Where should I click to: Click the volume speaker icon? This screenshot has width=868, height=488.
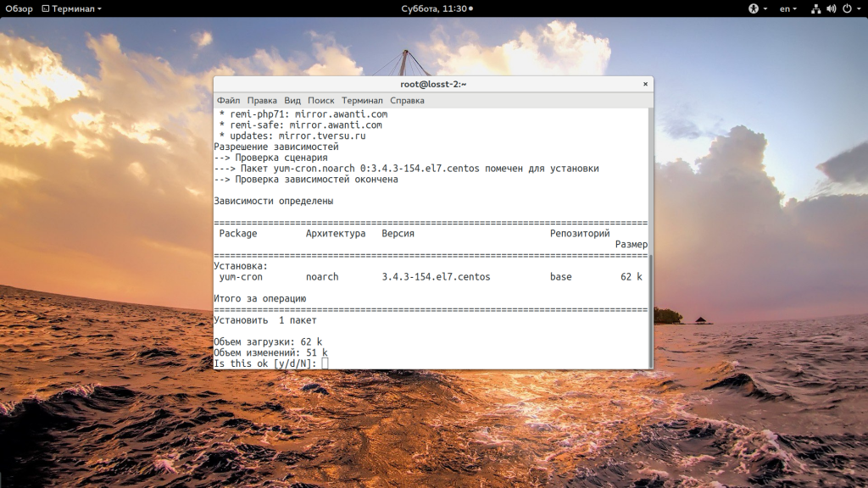[830, 8]
